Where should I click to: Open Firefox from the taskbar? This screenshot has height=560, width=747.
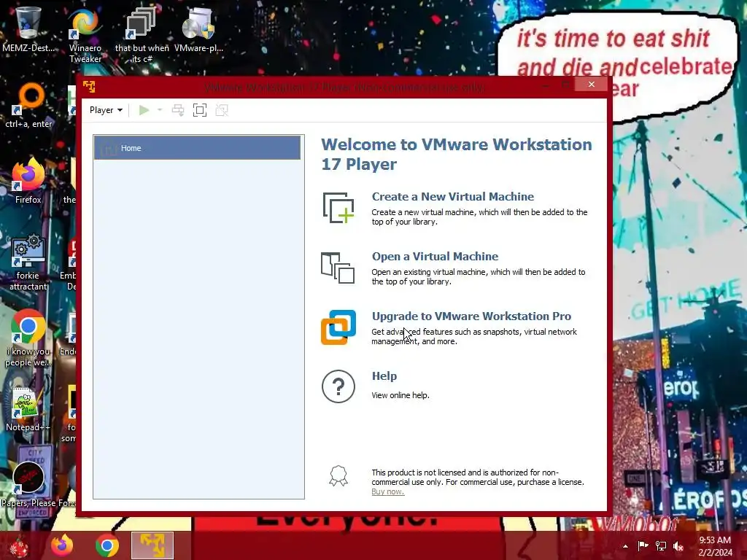[63, 545]
